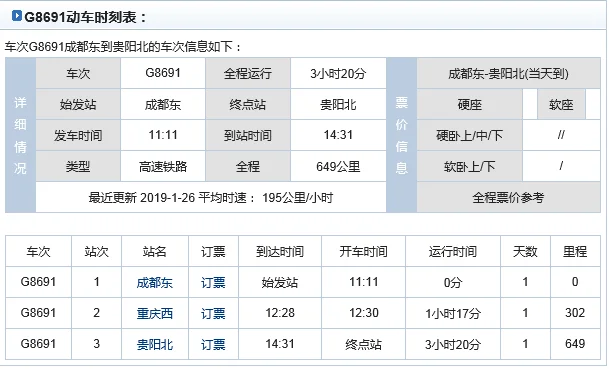Viewport: 609px width, 369px height.
Task: Click the 302 mileage cell
Action: 575,313
